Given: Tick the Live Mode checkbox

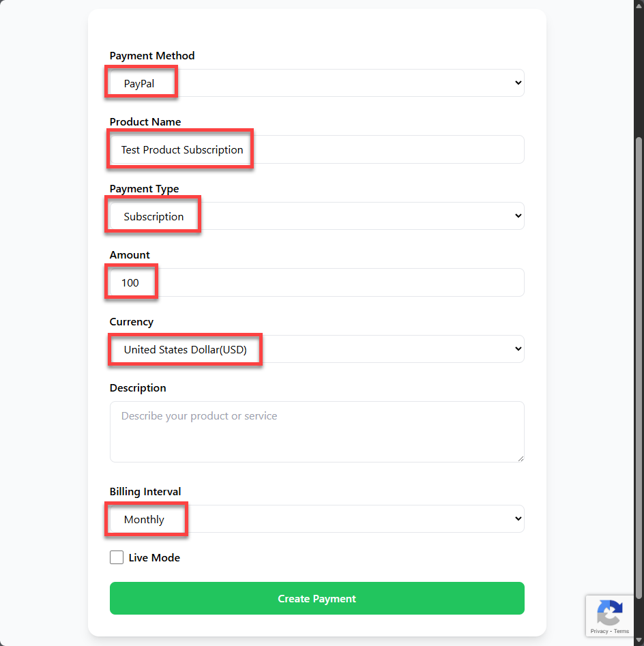Looking at the screenshot, I should tap(117, 557).
